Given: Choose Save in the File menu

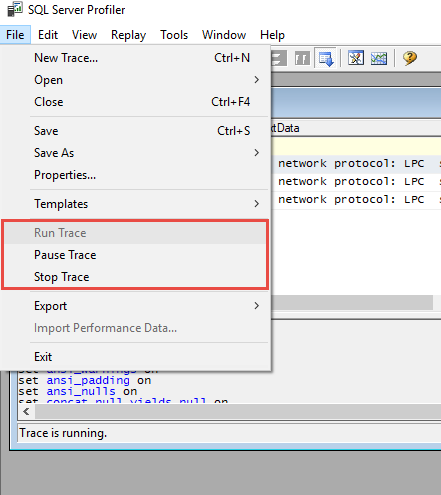Looking at the screenshot, I should pyautogui.click(x=136, y=131).
